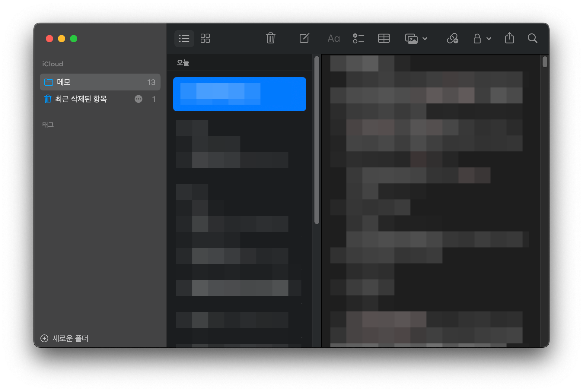
Task: Open search with magnifier icon
Action: pyautogui.click(x=532, y=38)
